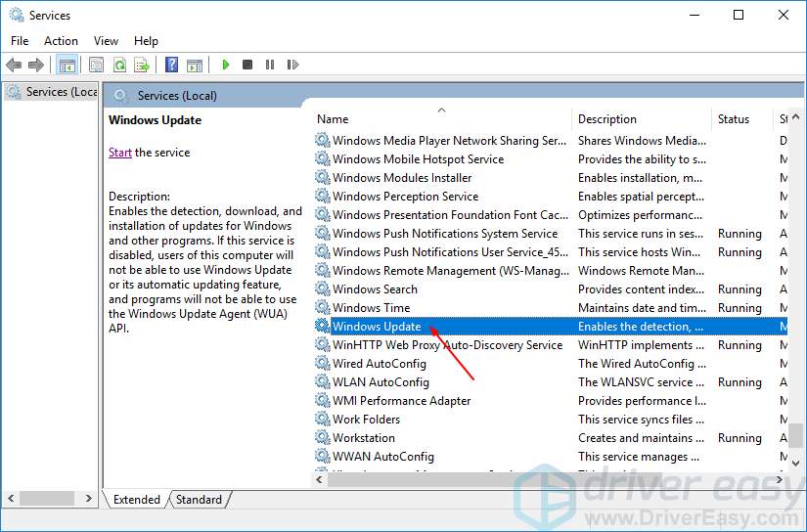Open the Help question-mark toolbar icon
The image size is (807, 532).
[x=171, y=65]
